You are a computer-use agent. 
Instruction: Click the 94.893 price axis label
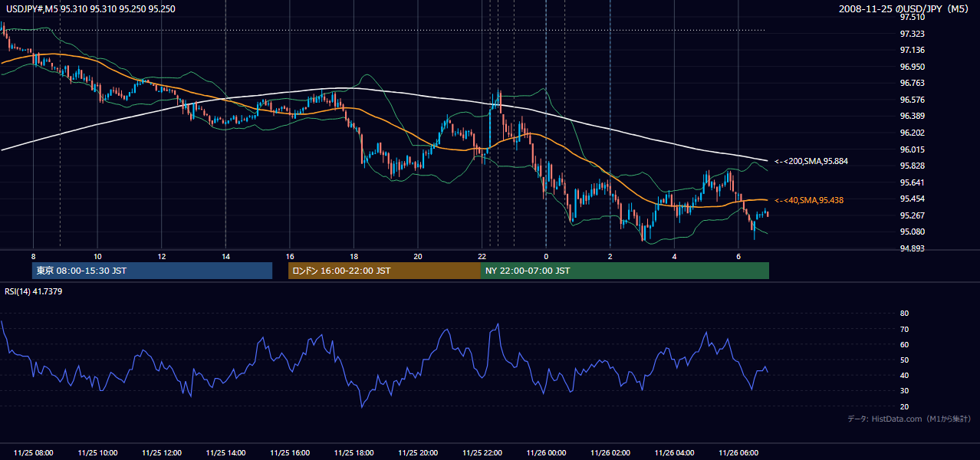point(911,248)
